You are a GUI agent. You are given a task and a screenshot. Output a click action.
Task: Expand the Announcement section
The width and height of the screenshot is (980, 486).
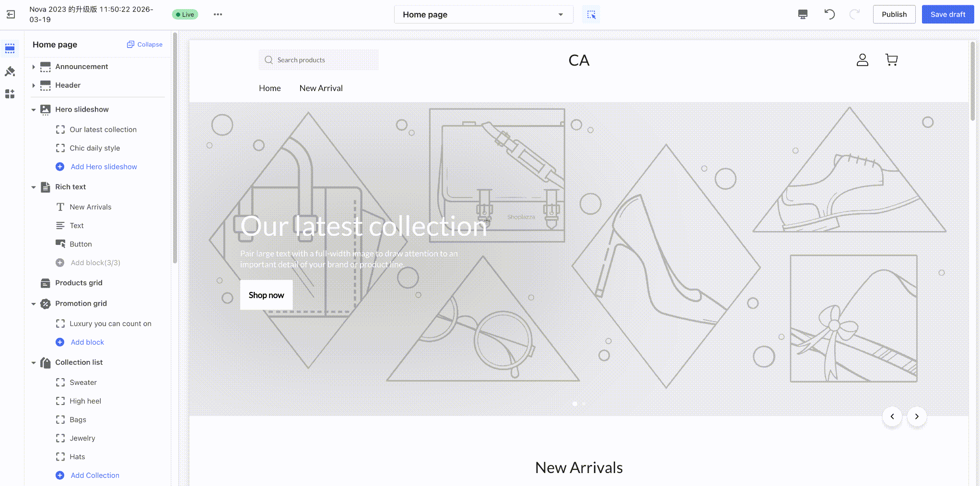pos(34,67)
